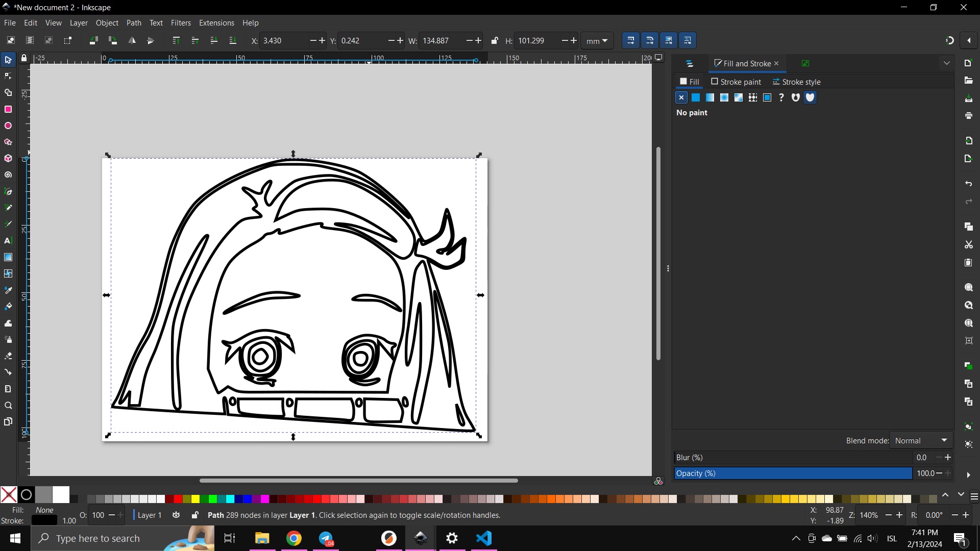
Task: Open the Filters menu
Action: pos(181,23)
